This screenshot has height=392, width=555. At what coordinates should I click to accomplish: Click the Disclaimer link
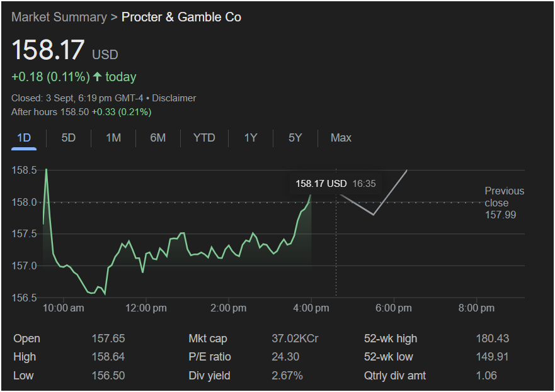174,98
